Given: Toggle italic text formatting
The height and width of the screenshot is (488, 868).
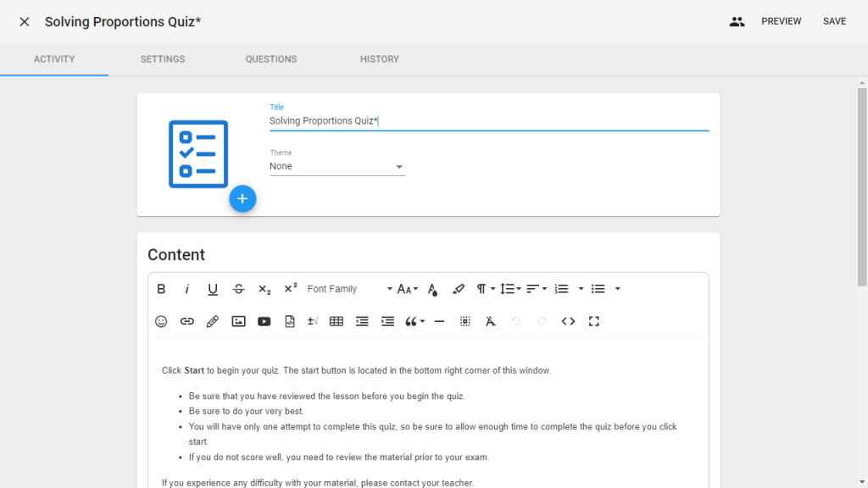Looking at the screenshot, I should (187, 289).
